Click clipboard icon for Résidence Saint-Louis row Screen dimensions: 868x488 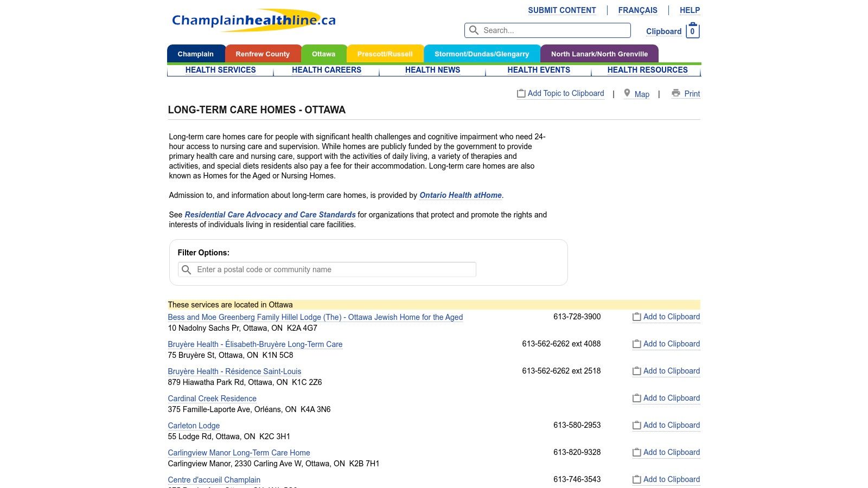coord(637,371)
